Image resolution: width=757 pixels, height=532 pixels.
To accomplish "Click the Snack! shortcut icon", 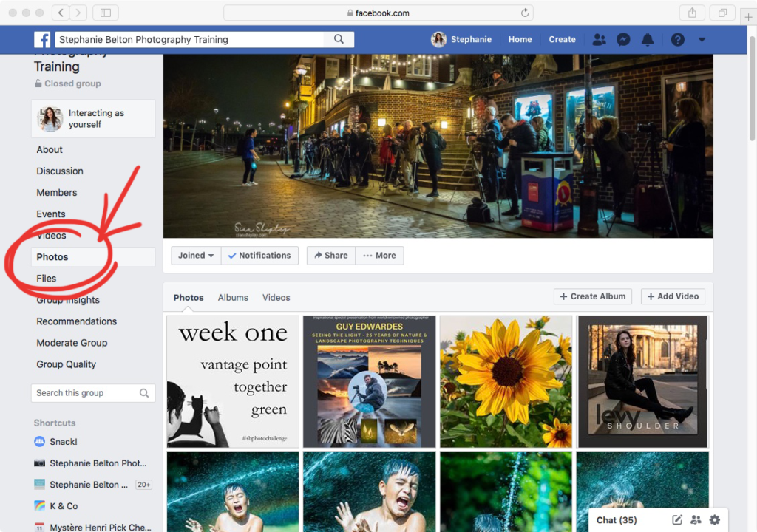I will [40, 441].
